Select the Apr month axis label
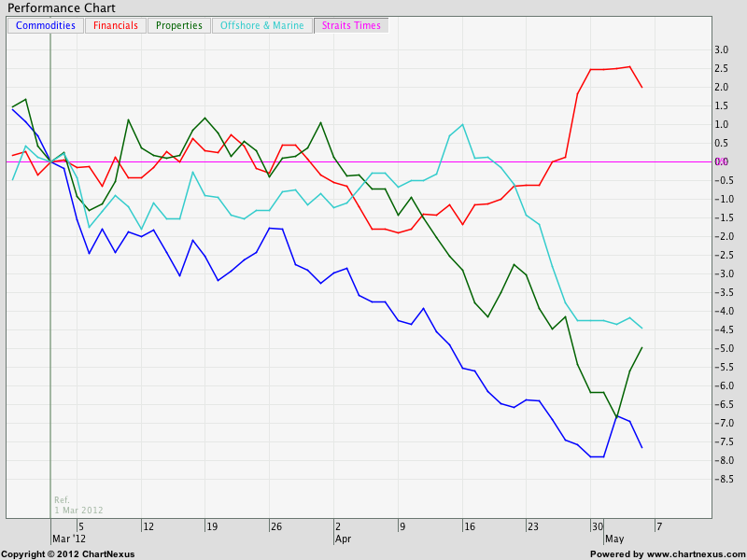 point(343,539)
